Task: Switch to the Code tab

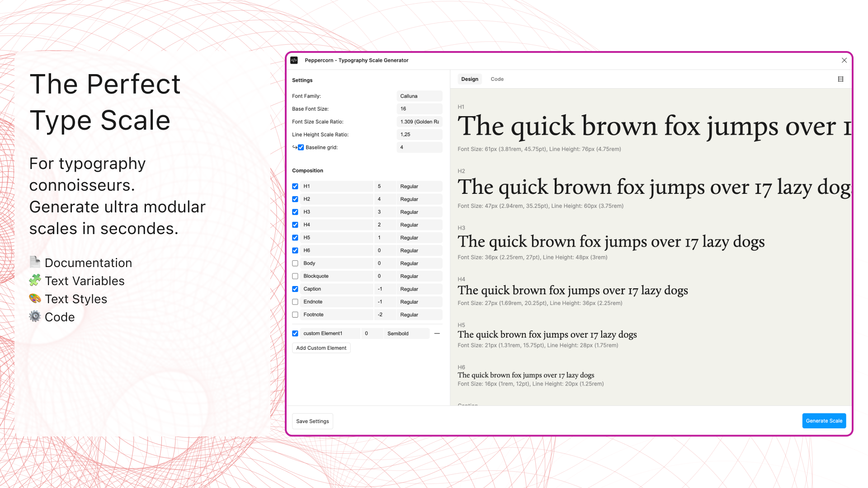Action: point(497,79)
